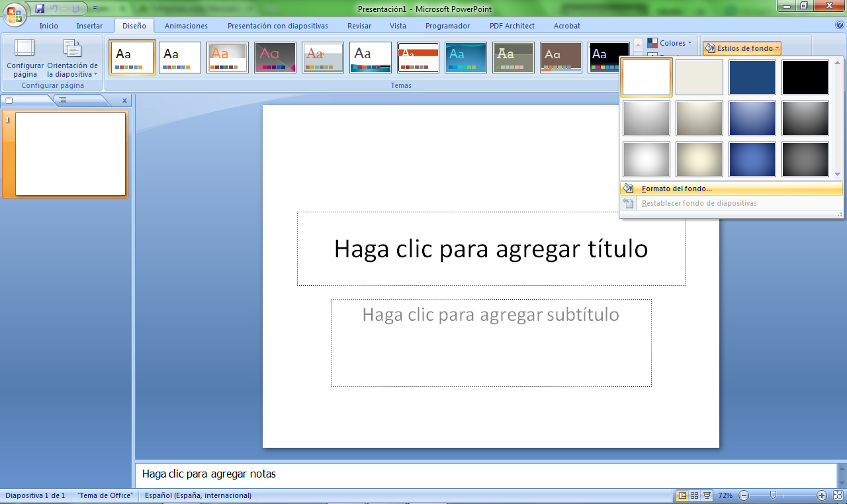
Task: Save presentation using the floppy disk icon
Action: pyautogui.click(x=40, y=9)
